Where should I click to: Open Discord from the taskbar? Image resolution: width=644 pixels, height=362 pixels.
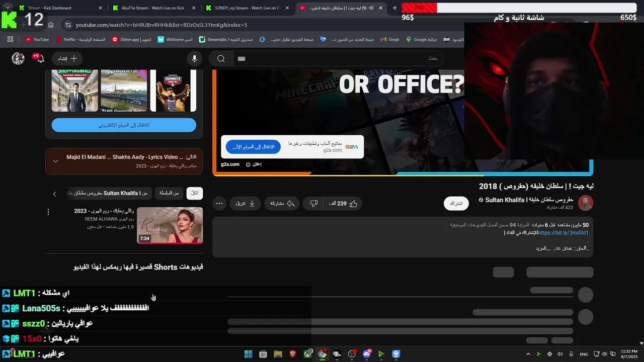[367, 354]
